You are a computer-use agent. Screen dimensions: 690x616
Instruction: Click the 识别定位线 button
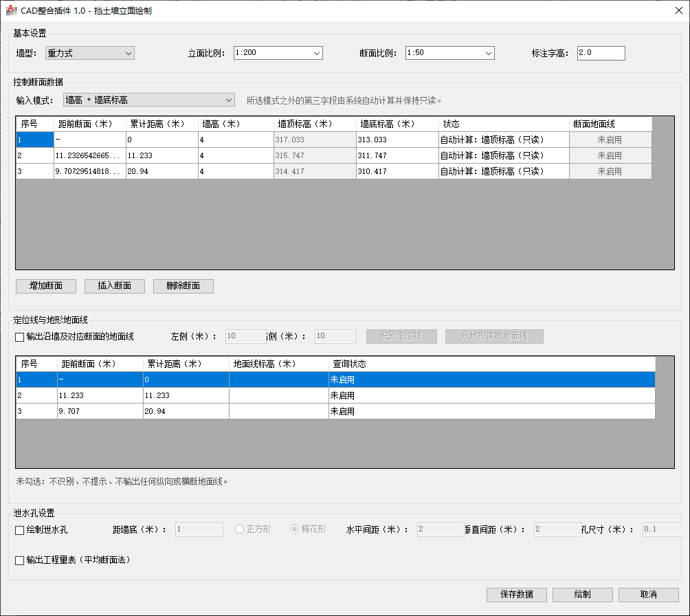click(401, 336)
